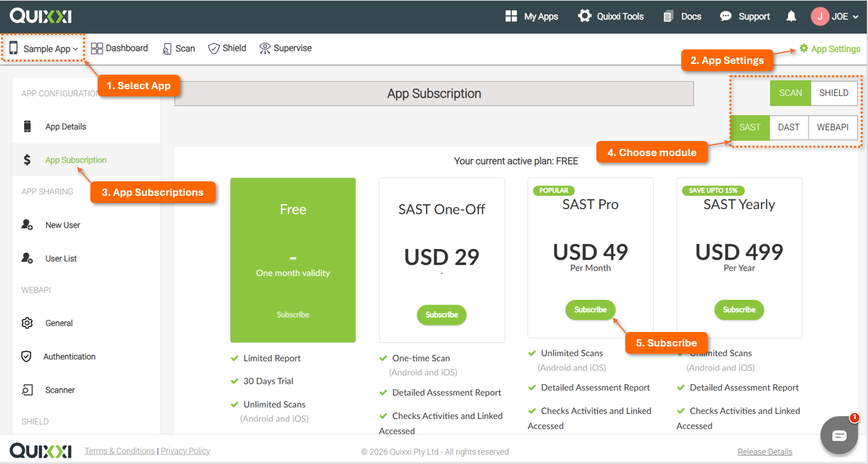This screenshot has width=868, height=464.
Task: Open User List under App Sharing
Action: coord(86,258)
